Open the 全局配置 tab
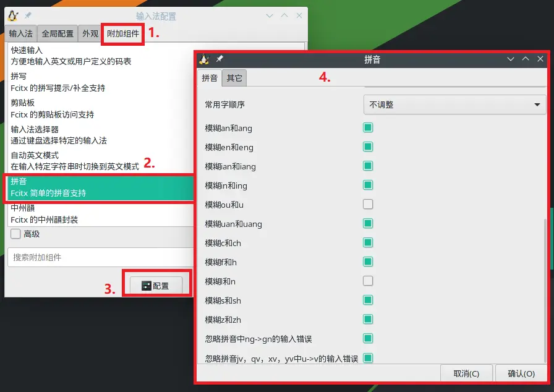Image resolution: width=554 pixels, height=392 pixels. click(x=57, y=34)
